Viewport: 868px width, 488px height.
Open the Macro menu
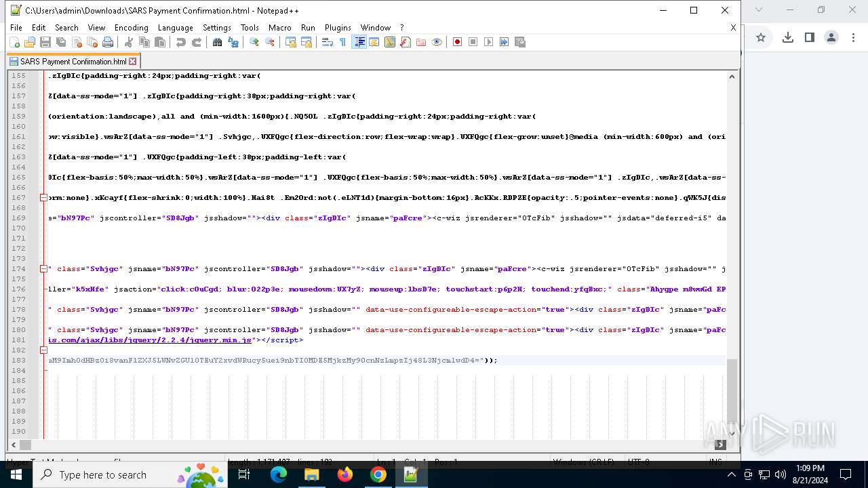click(x=279, y=28)
